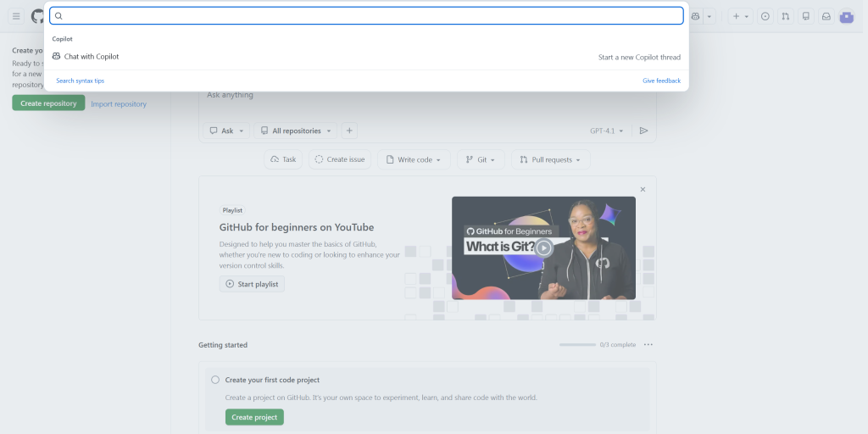
Task: Open the notifications inbox icon
Action: (x=826, y=16)
